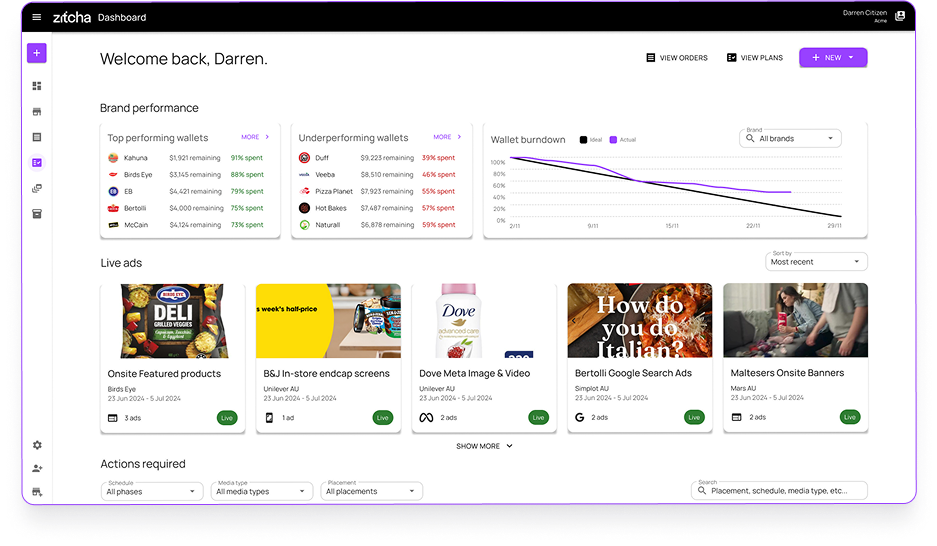Expand Show More live ads

pyautogui.click(x=484, y=446)
